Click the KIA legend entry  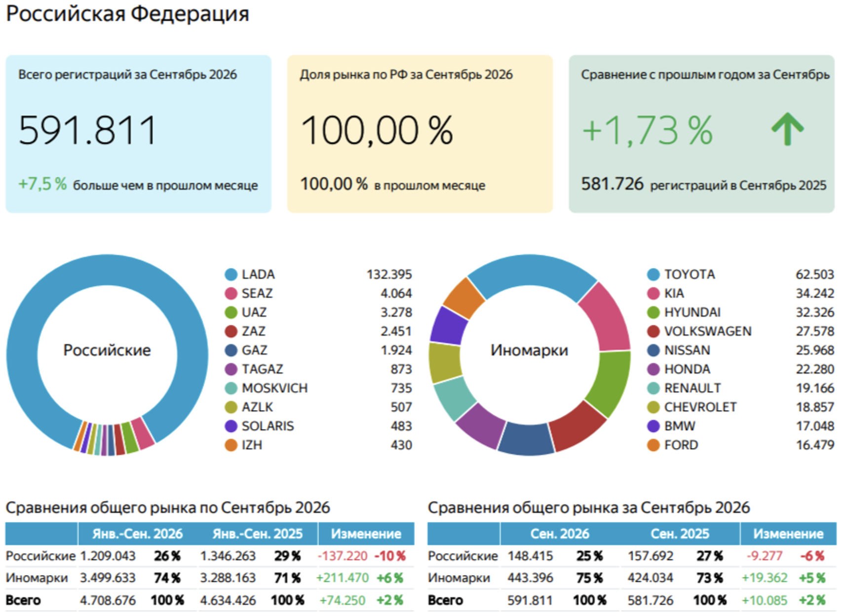pos(741,293)
